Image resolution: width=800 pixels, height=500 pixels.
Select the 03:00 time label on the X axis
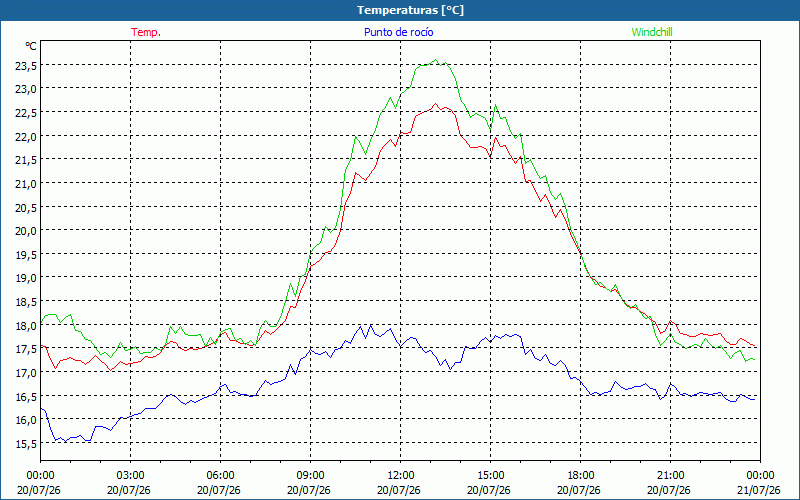click(130, 475)
